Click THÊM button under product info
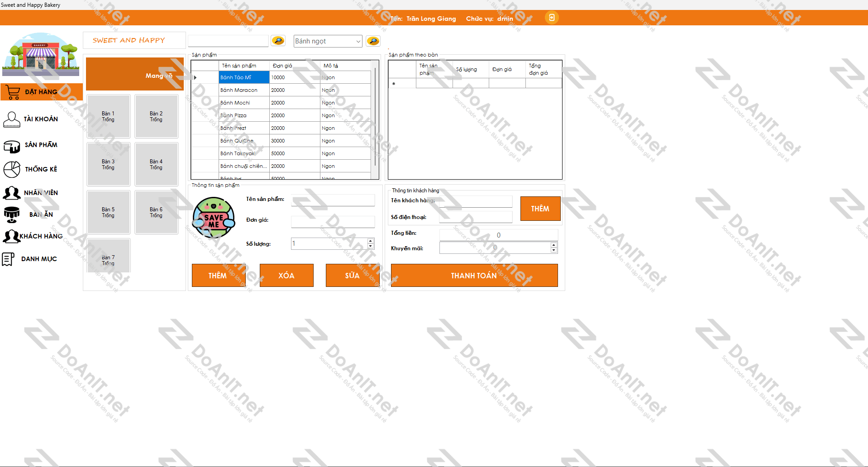Screen dimensions: 868x467 219,275
